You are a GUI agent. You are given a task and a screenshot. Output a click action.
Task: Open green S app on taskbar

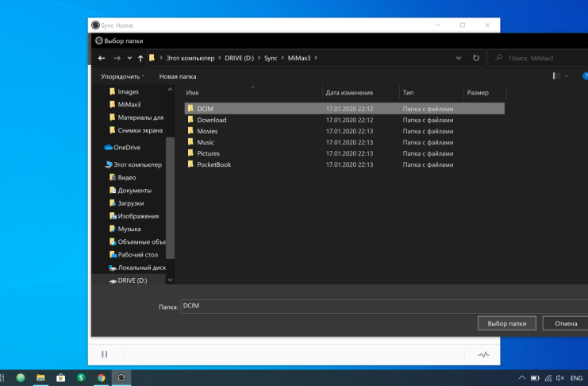pyautogui.click(x=81, y=378)
